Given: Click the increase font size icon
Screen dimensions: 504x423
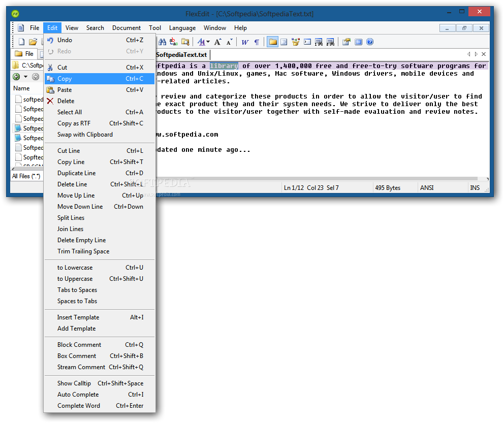Looking at the screenshot, I should coord(218,42).
